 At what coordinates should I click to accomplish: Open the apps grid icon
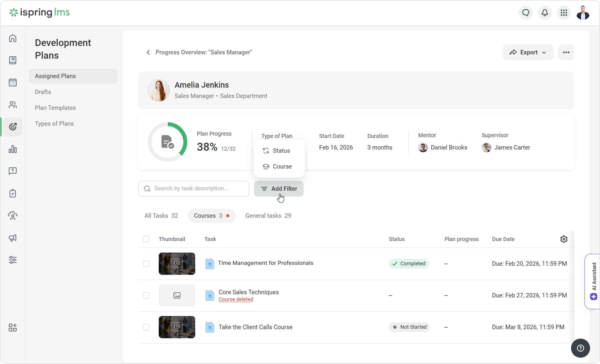point(564,13)
